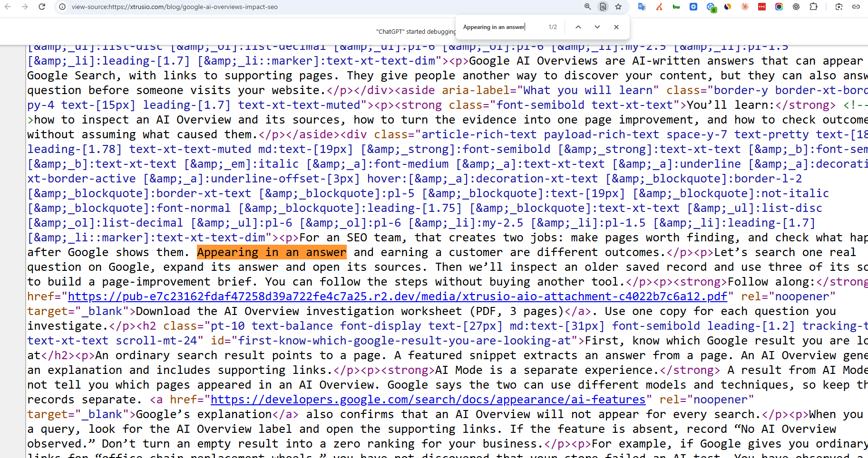Click the 'What you will learn' aria-label value

(x=588, y=90)
